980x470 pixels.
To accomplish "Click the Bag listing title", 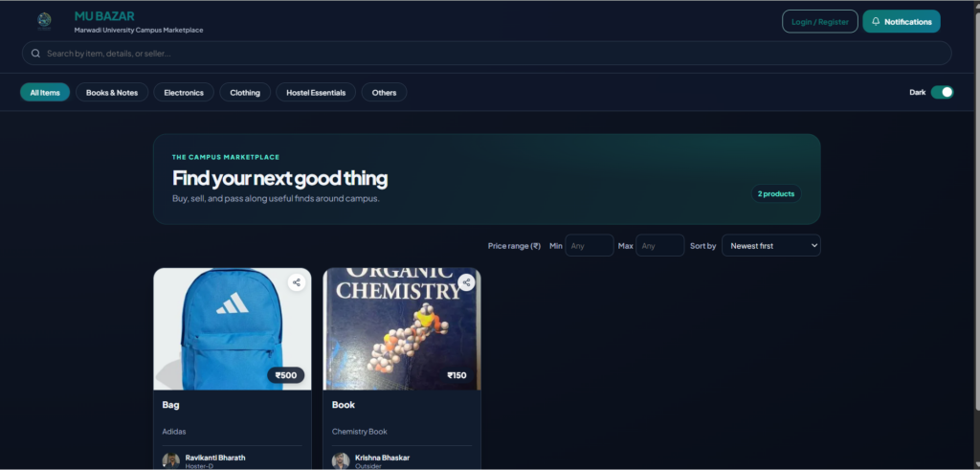I will click(x=170, y=404).
